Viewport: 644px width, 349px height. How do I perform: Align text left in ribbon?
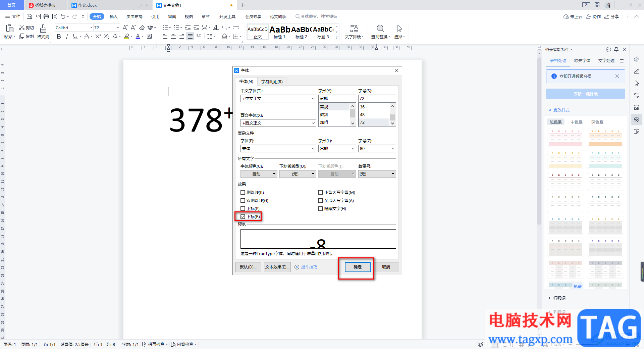[165, 36]
